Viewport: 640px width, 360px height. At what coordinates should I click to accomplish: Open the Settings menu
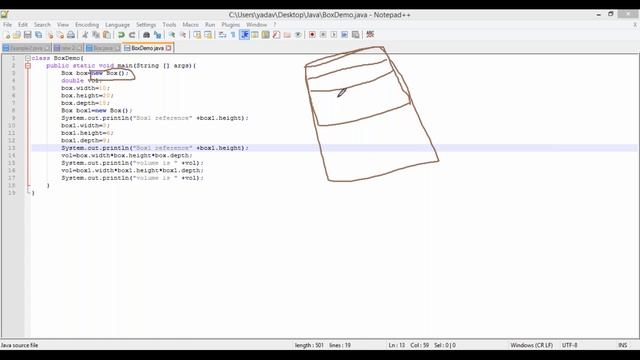pyautogui.click(x=146, y=24)
